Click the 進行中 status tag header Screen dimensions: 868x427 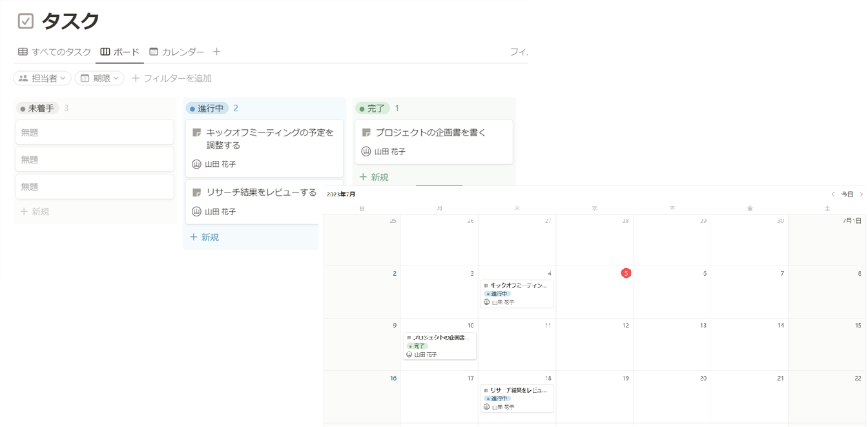[207, 109]
